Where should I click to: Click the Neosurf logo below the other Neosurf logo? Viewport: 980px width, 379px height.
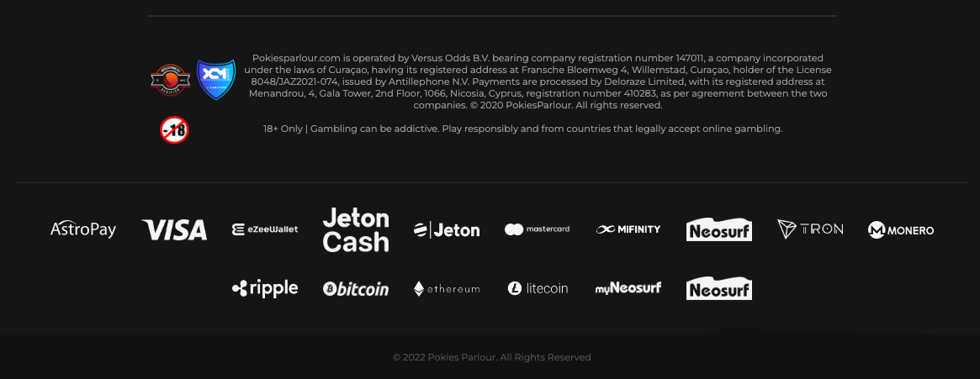pyautogui.click(x=718, y=288)
